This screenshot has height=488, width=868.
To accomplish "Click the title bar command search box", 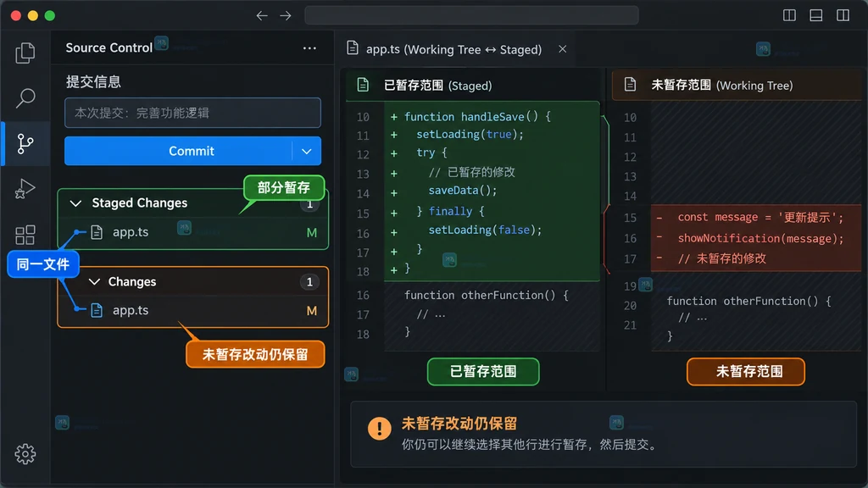I will point(471,15).
